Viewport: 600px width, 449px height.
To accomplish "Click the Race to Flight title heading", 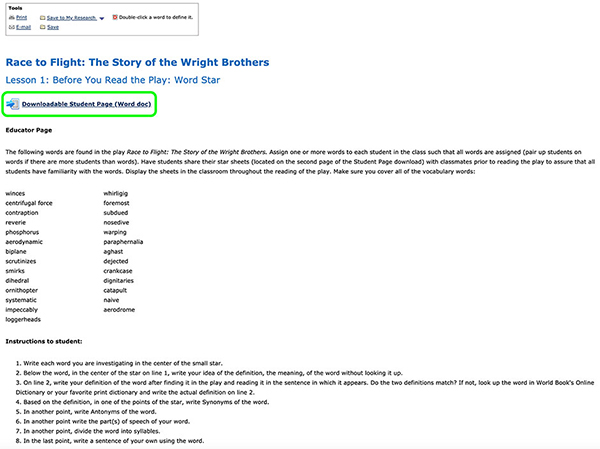I will click(x=137, y=62).
